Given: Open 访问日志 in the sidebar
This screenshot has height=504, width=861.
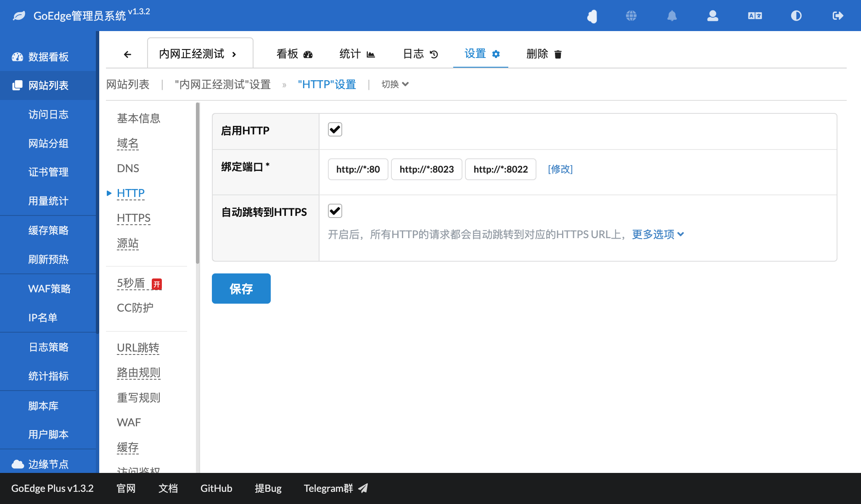Looking at the screenshot, I should click(48, 115).
